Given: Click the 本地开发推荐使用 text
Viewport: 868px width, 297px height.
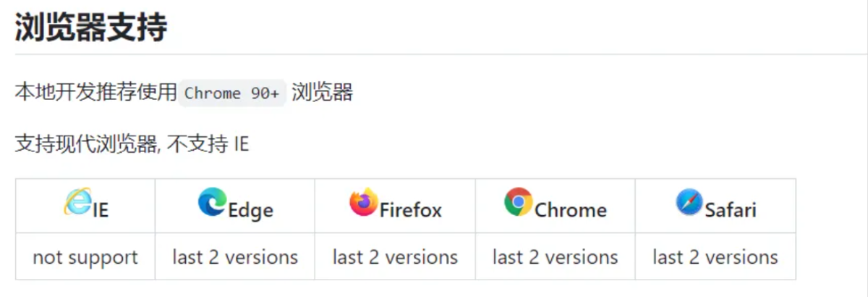Looking at the screenshot, I should coord(96,93).
